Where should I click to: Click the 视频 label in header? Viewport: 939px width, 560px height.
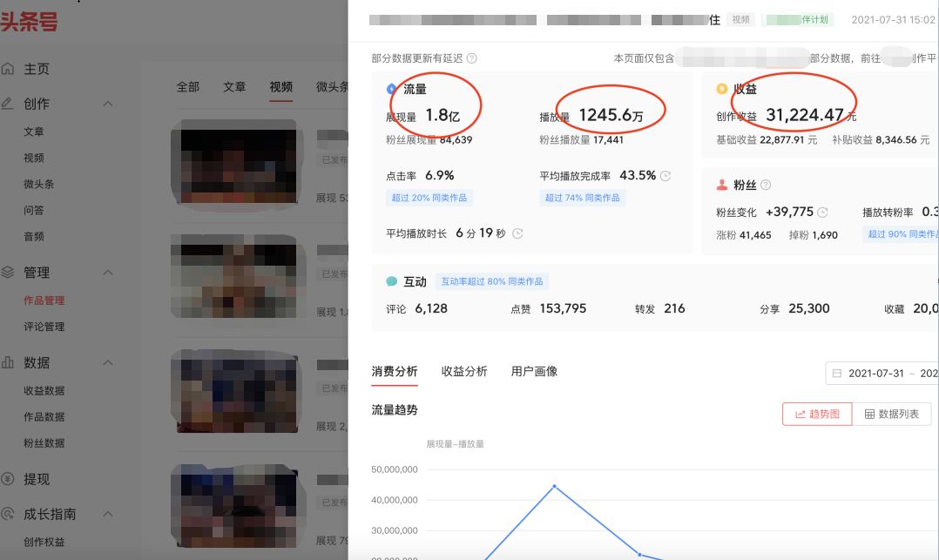(x=740, y=20)
